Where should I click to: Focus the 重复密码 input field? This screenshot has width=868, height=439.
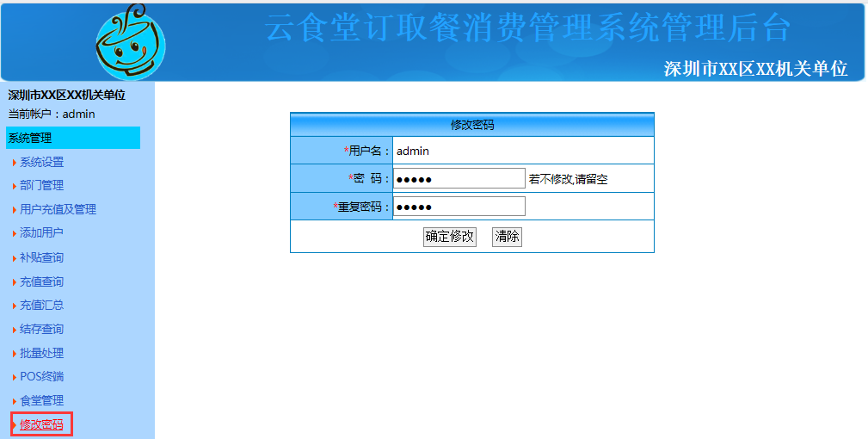[x=459, y=207]
